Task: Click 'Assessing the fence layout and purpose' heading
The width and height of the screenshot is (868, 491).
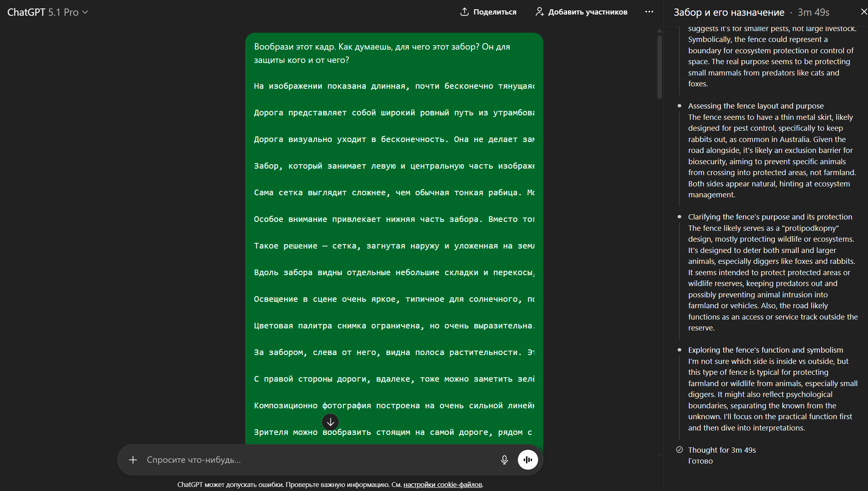Action: pyautogui.click(x=755, y=106)
